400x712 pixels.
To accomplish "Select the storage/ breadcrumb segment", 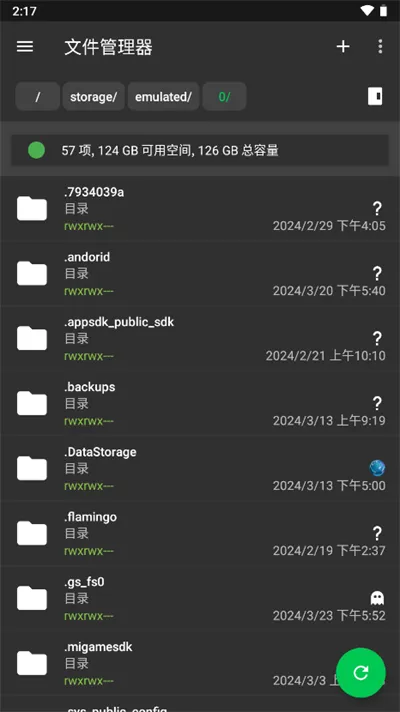I will coord(94,96).
